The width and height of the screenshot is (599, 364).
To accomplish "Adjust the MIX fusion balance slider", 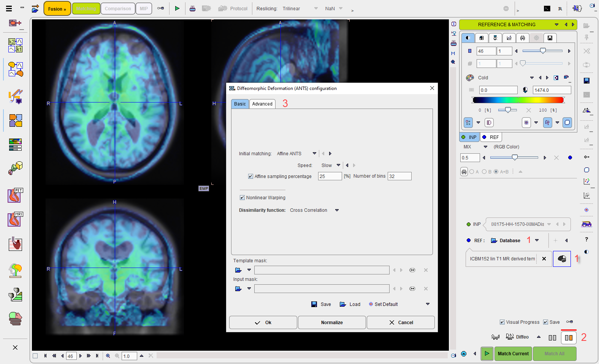I will tap(514, 158).
